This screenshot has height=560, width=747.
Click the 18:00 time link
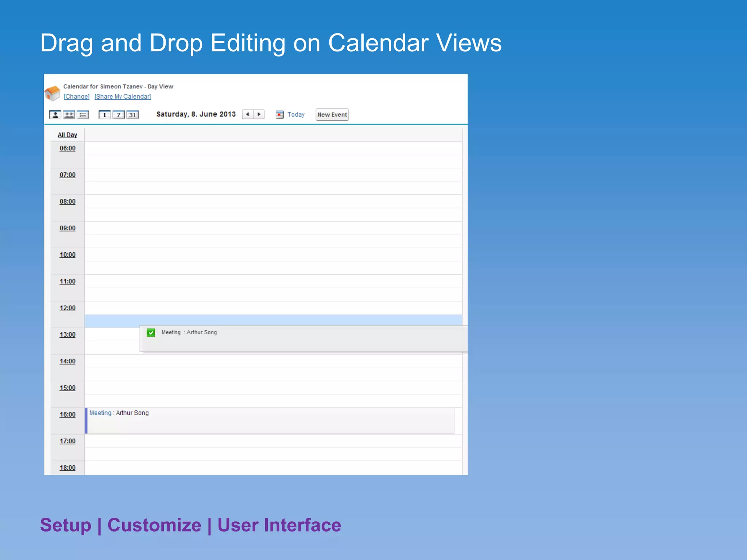[67, 468]
